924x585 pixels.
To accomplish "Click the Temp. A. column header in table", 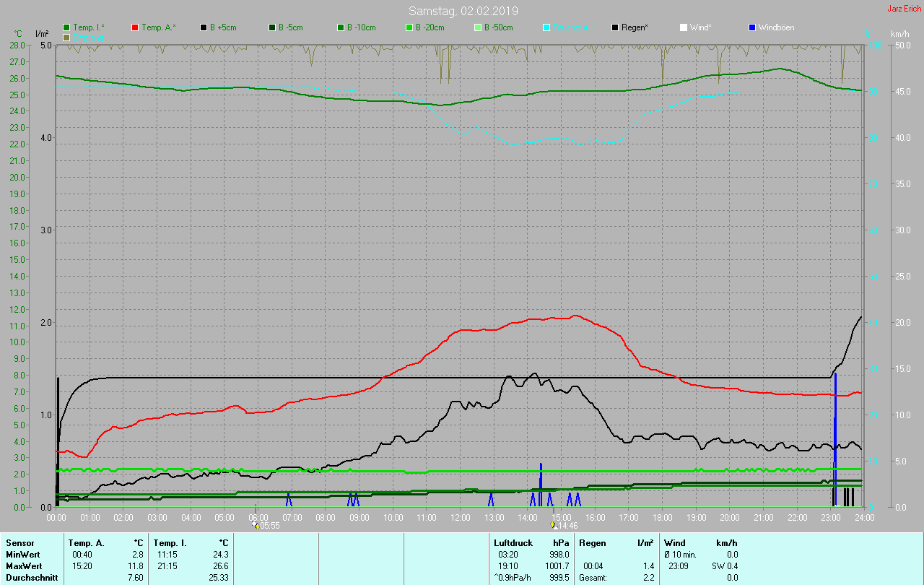I will 86,542.
